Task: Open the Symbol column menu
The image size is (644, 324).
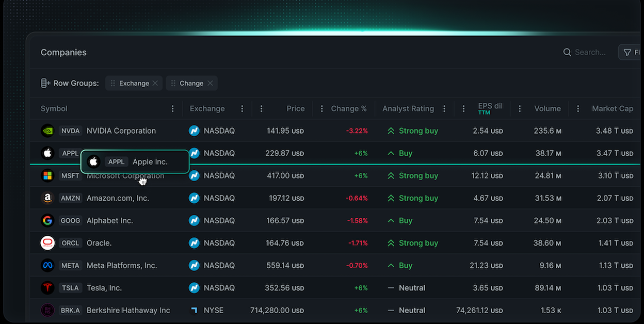Action: [172, 109]
